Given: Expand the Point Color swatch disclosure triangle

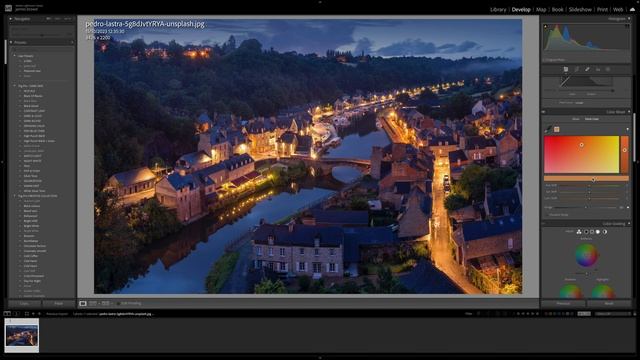Looking at the screenshot, I should [628, 129].
